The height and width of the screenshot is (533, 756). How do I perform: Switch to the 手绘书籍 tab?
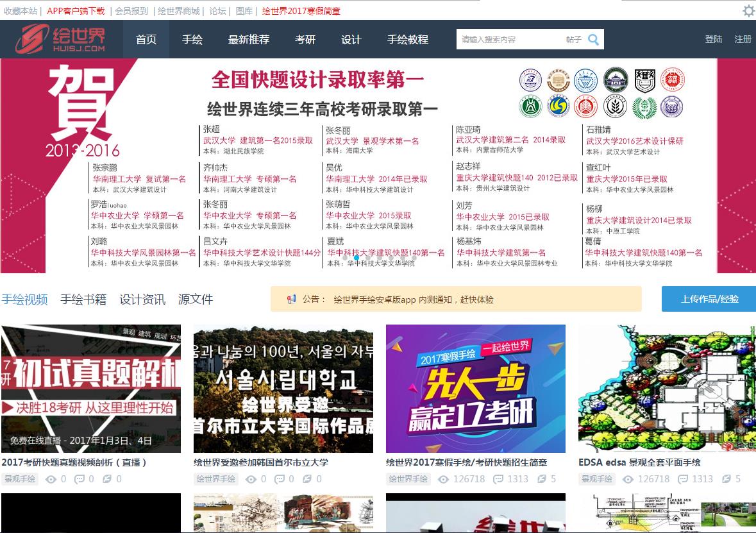click(83, 300)
